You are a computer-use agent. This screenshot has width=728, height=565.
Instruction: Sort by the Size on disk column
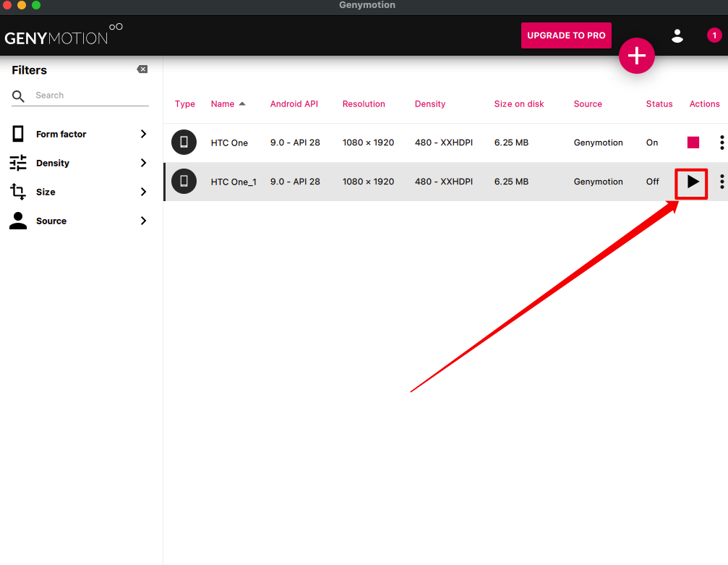(x=518, y=104)
